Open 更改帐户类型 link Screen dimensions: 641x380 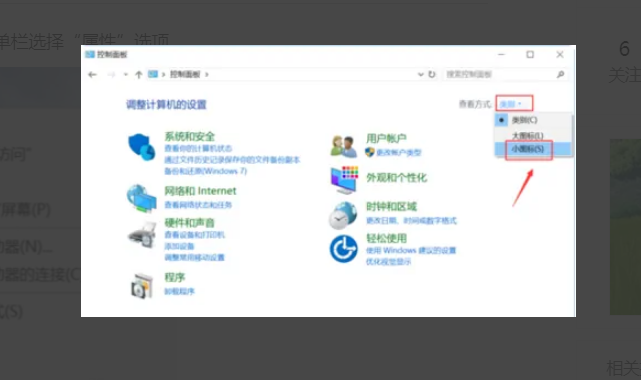399,153
